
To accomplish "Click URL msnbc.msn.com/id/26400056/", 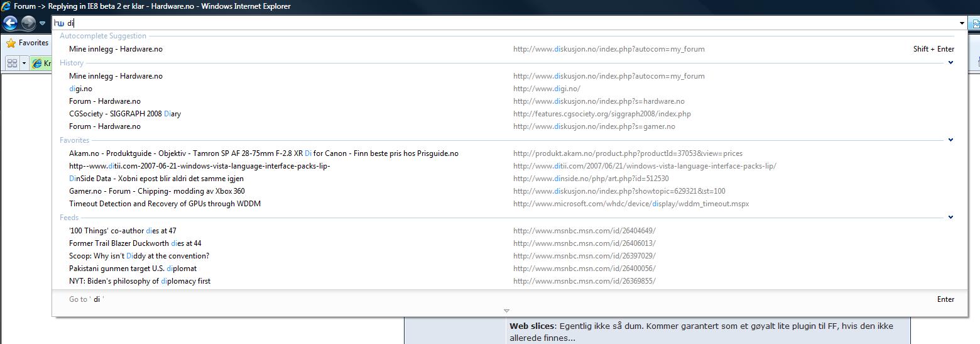I will (584, 269).
